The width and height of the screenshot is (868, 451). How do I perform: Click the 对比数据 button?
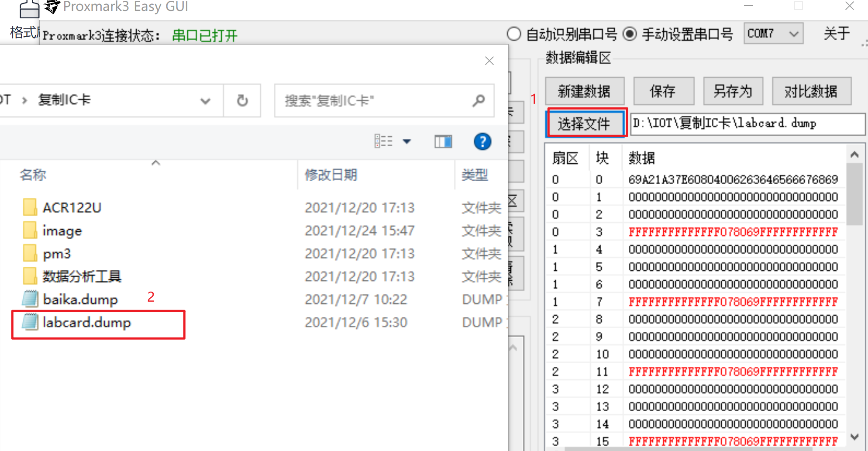pyautogui.click(x=812, y=91)
